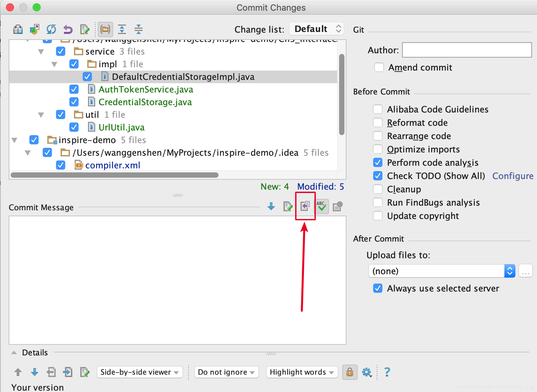Enable Cleanup checkbox
The image size is (537, 392).
point(378,189)
